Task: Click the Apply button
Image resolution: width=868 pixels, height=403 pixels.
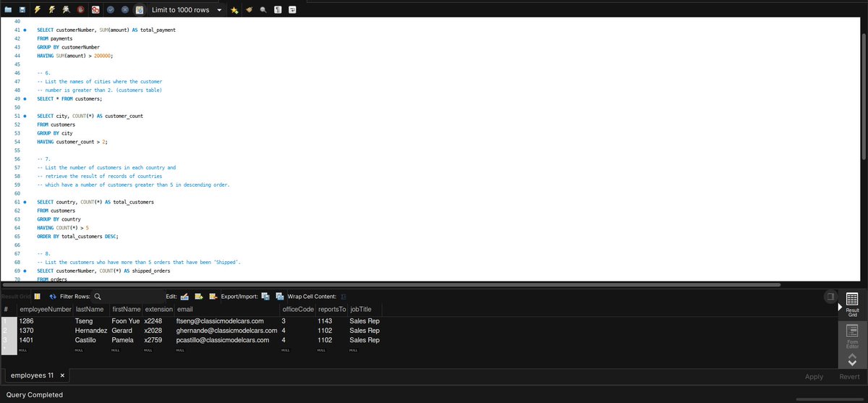Action: 814,376
